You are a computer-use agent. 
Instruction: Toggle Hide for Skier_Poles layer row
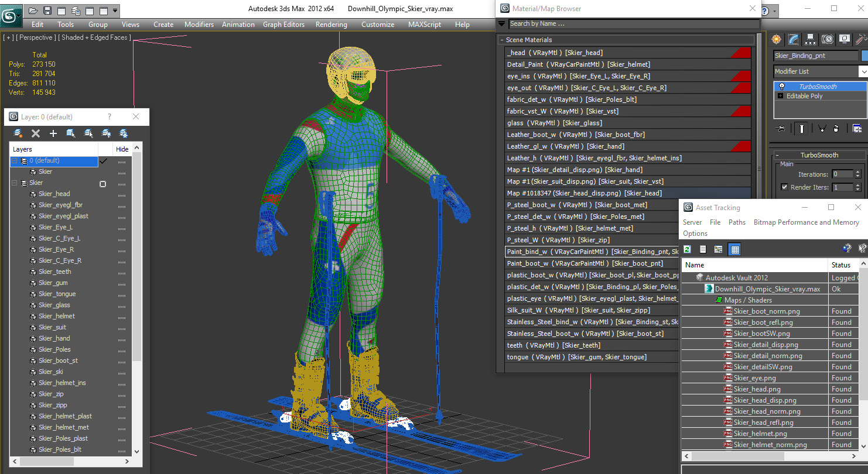click(122, 350)
